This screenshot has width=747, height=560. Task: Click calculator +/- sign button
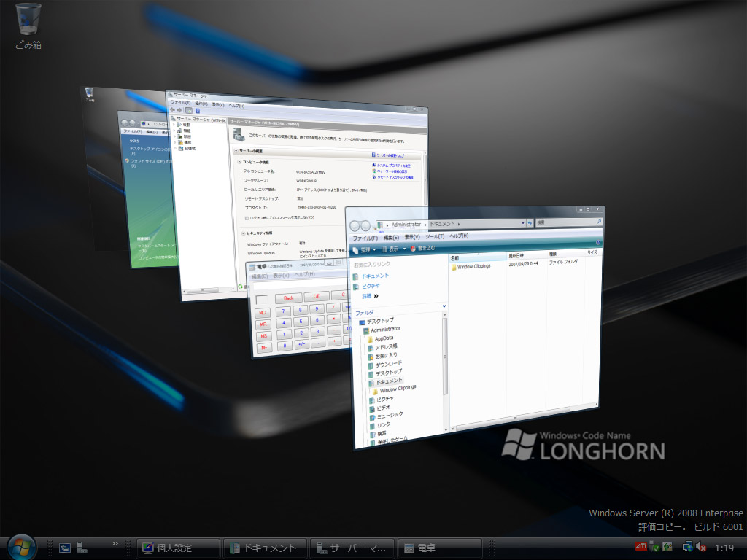pos(301,344)
